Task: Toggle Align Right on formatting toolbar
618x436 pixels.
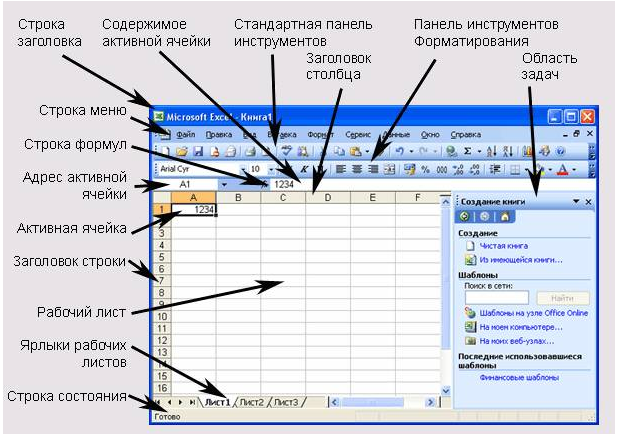Action: click(x=373, y=170)
